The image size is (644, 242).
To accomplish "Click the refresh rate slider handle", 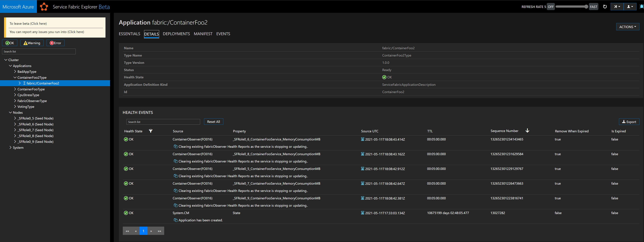I will 586,7.
